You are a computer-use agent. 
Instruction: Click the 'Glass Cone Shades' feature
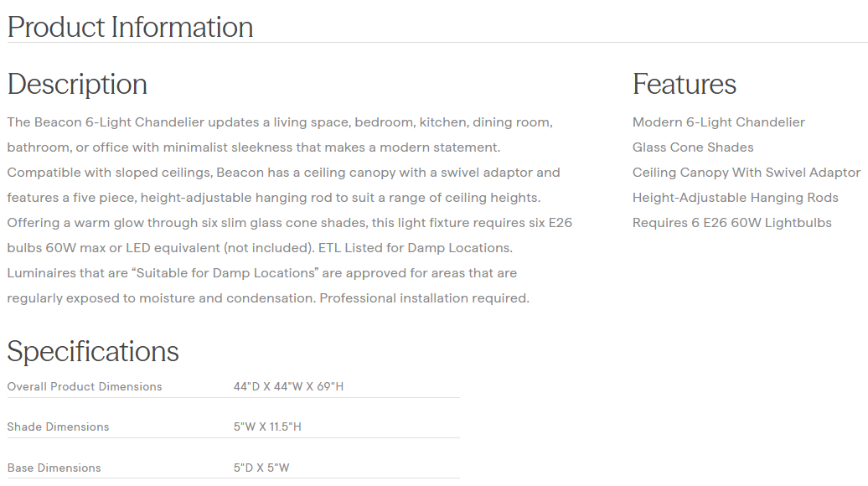(693, 147)
